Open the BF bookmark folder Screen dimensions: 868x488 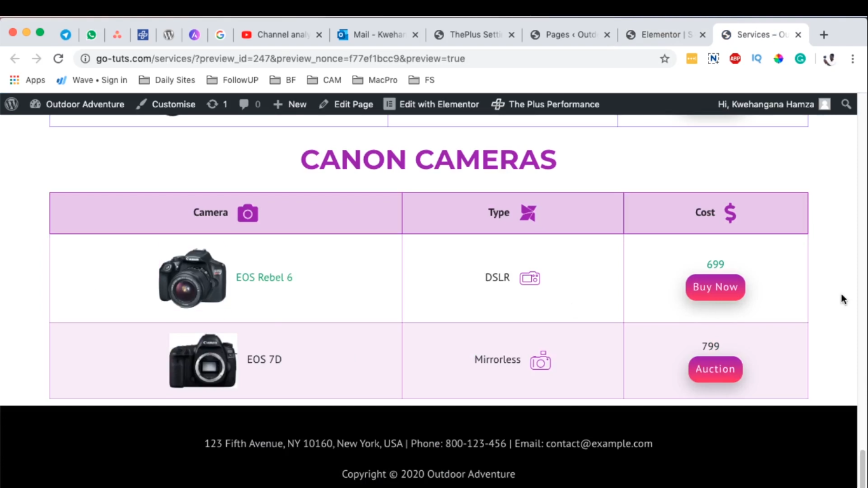pos(283,80)
